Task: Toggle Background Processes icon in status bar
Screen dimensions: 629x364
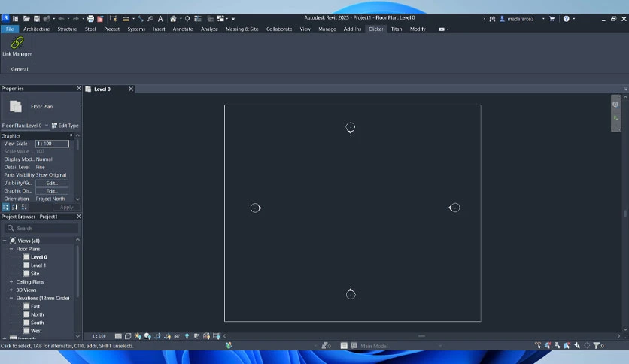Action: (587, 345)
